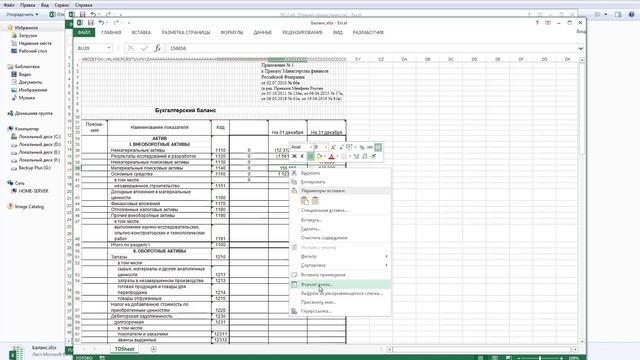Choose Формат ячеек... in context menu
640x360 pixels.
(340, 284)
